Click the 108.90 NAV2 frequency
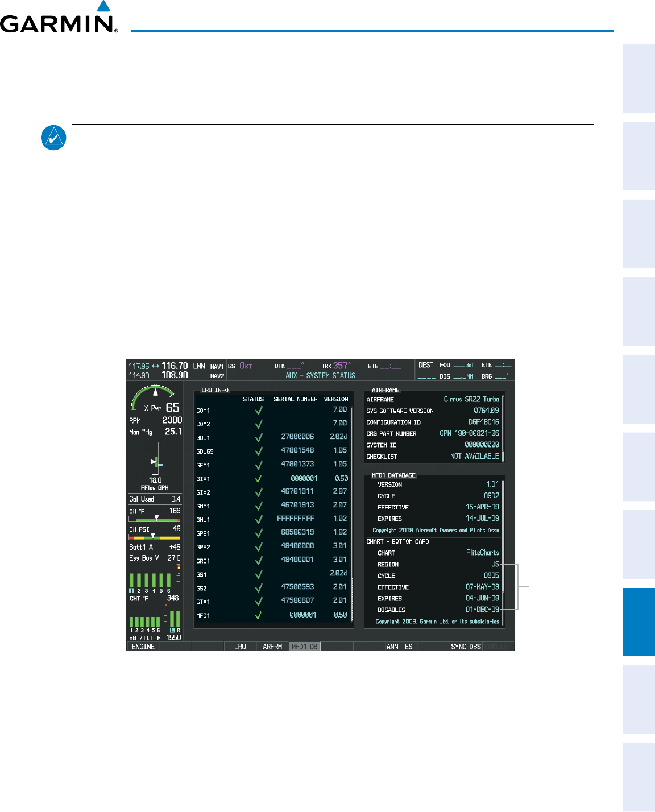Image resolution: width=655 pixels, height=812 pixels. click(x=175, y=375)
